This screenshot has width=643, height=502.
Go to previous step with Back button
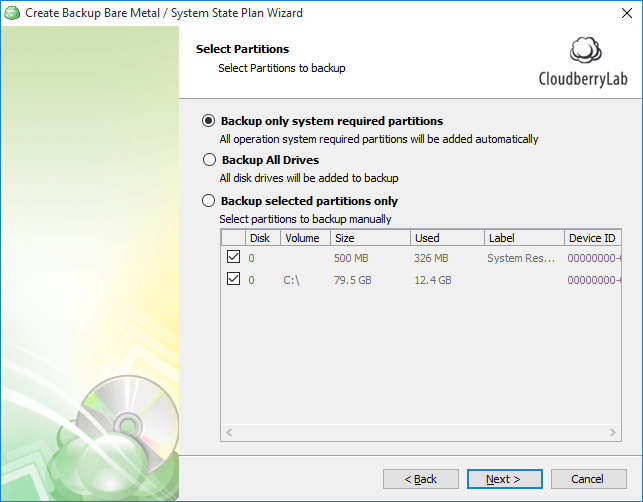[420, 479]
